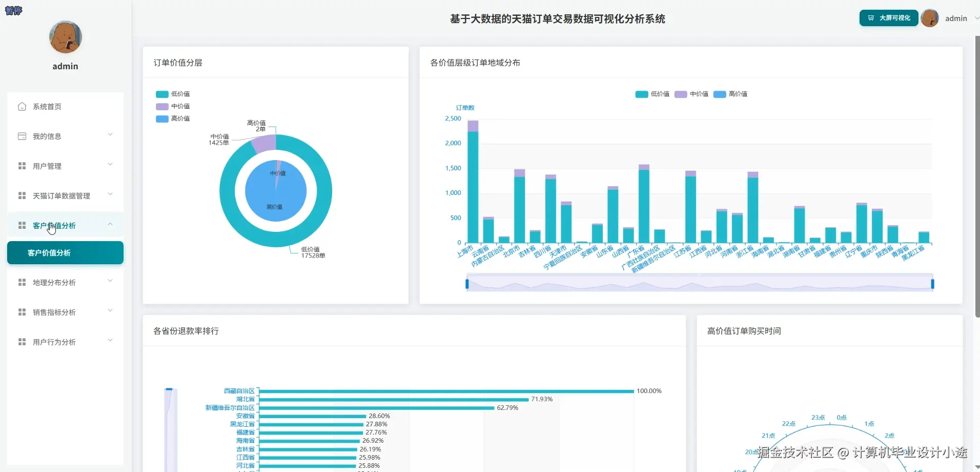Click the 西藏自治区 bar showing 100.00%
980x472 pixels.
point(446,391)
